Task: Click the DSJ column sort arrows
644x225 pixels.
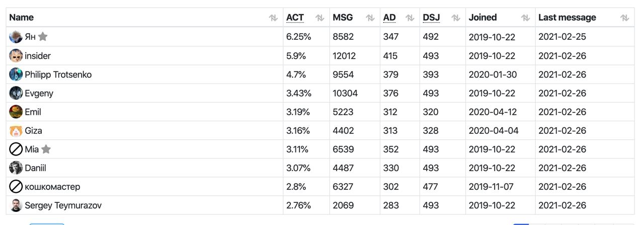Action: [x=456, y=18]
